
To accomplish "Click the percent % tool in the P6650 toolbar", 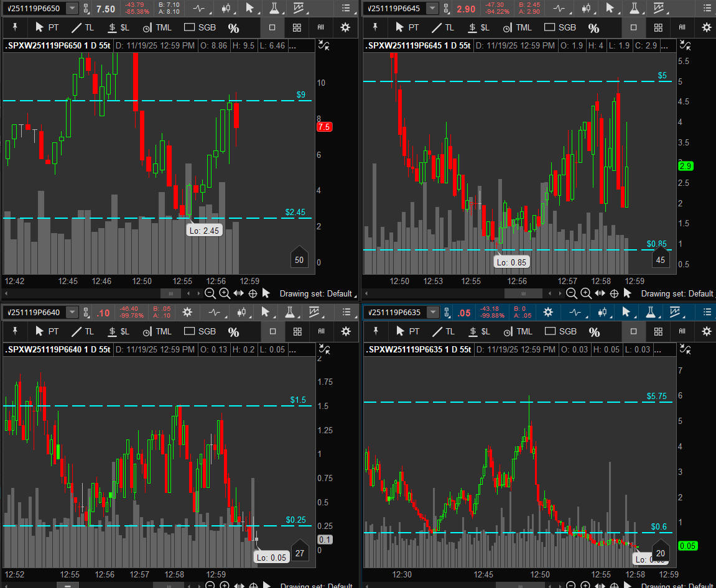I will tap(233, 28).
